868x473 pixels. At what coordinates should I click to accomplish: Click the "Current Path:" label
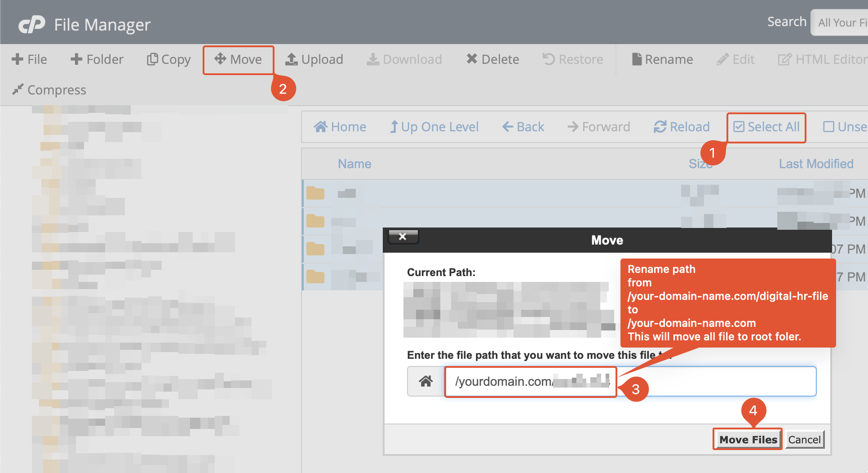pyautogui.click(x=441, y=272)
